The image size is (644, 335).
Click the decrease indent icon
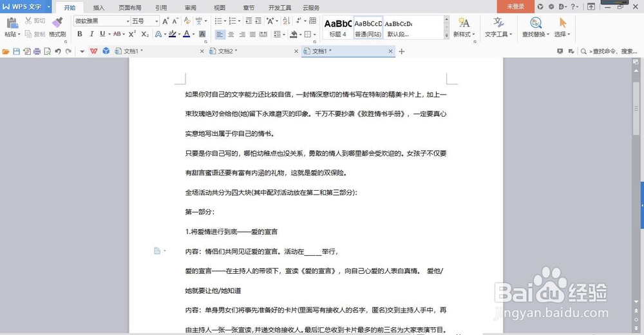click(249, 21)
